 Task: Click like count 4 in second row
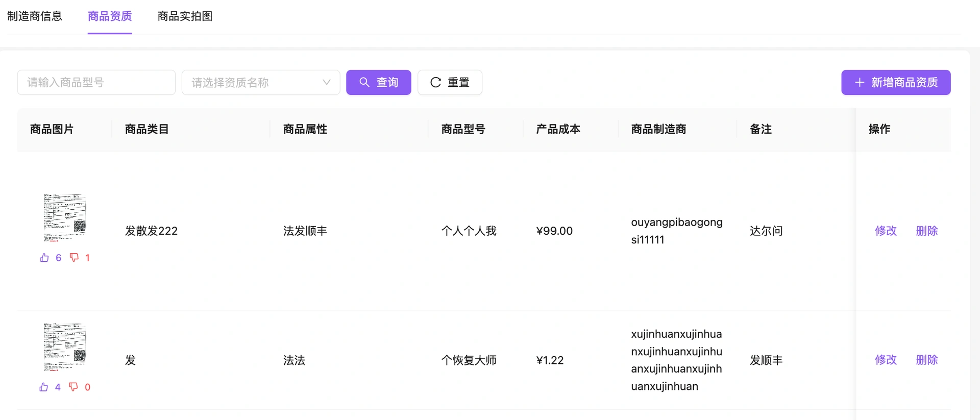58,387
